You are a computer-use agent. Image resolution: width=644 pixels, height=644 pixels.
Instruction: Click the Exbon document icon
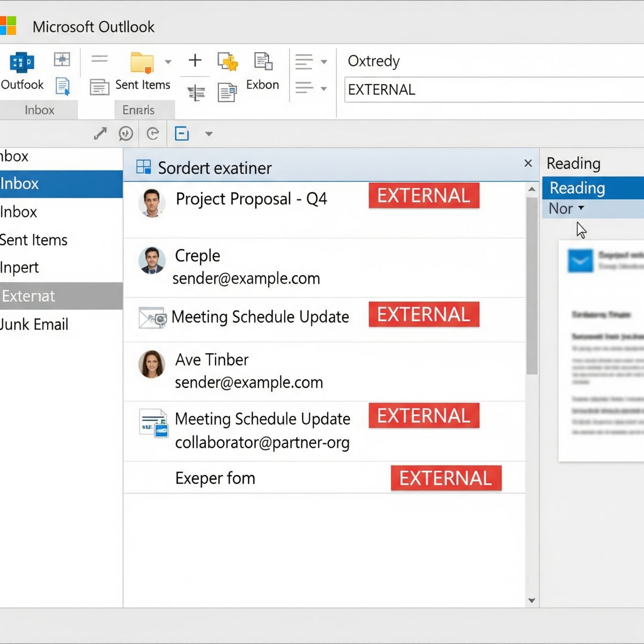point(263,61)
